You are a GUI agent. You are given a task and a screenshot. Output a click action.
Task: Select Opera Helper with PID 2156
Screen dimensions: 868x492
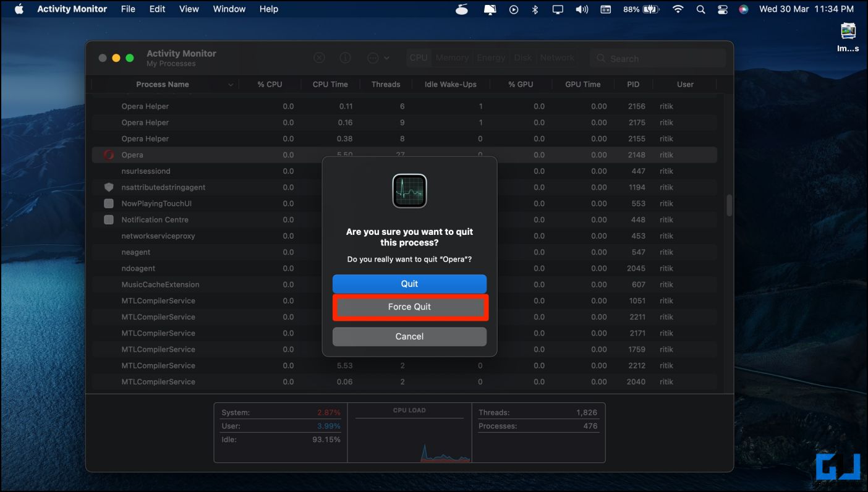click(404, 106)
